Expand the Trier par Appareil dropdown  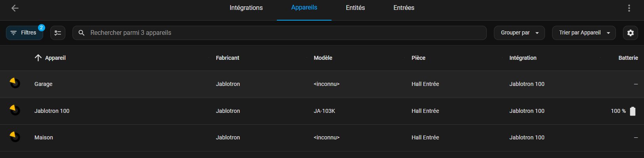(x=584, y=33)
